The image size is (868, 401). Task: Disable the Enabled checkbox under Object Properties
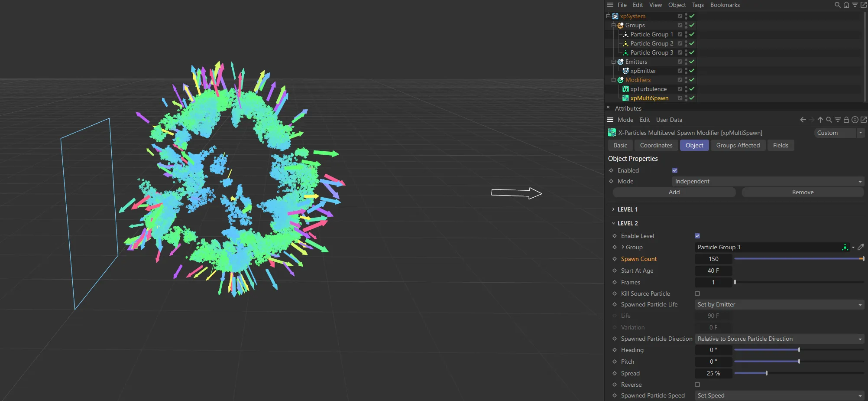click(674, 170)
